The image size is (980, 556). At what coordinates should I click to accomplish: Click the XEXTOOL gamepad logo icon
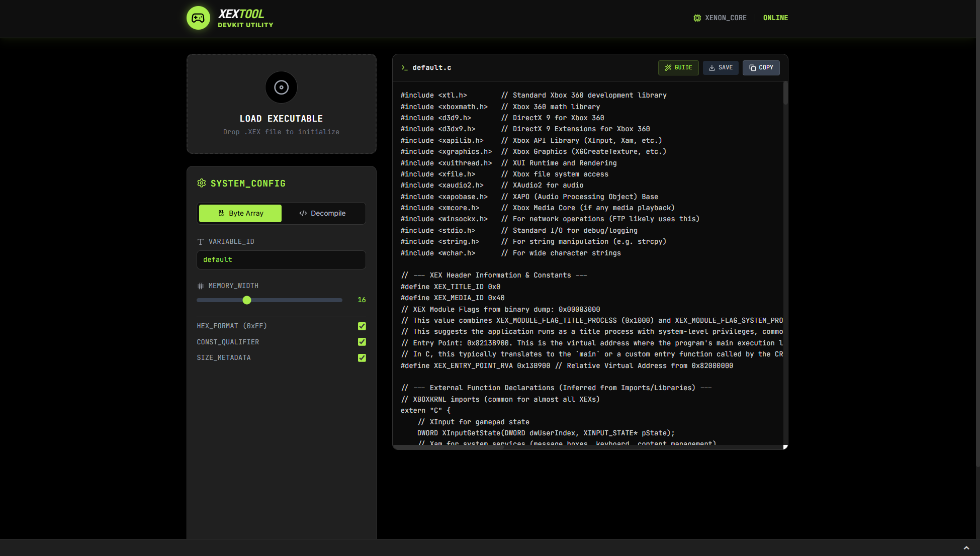pyautogui.click(x=199, y=18)
